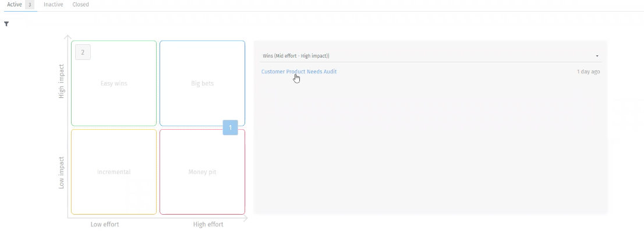This screenshot has width=644, height=238.
Task: Select the Money pit quadrant
Action: 202,172
